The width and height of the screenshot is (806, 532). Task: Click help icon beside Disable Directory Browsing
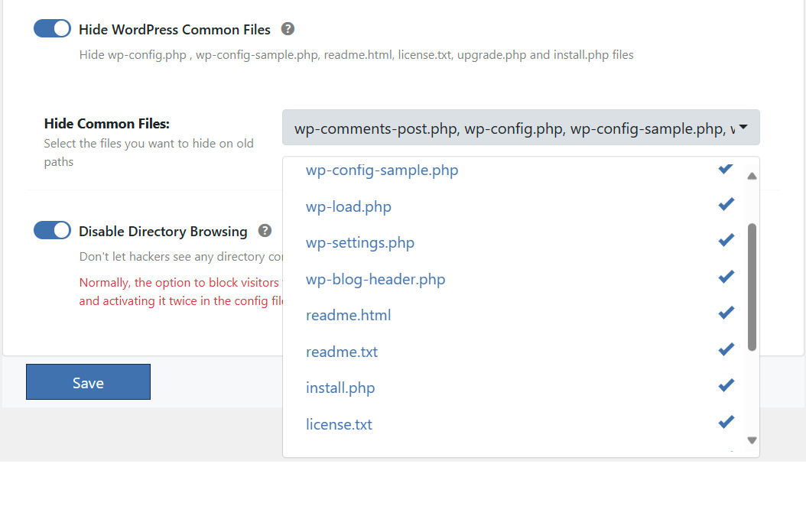tap(265, 230)
